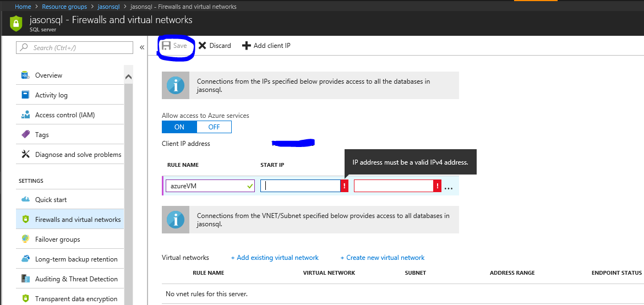Click the Quick start cloud icon
644x305 pixels.
(x=25, y=199)
